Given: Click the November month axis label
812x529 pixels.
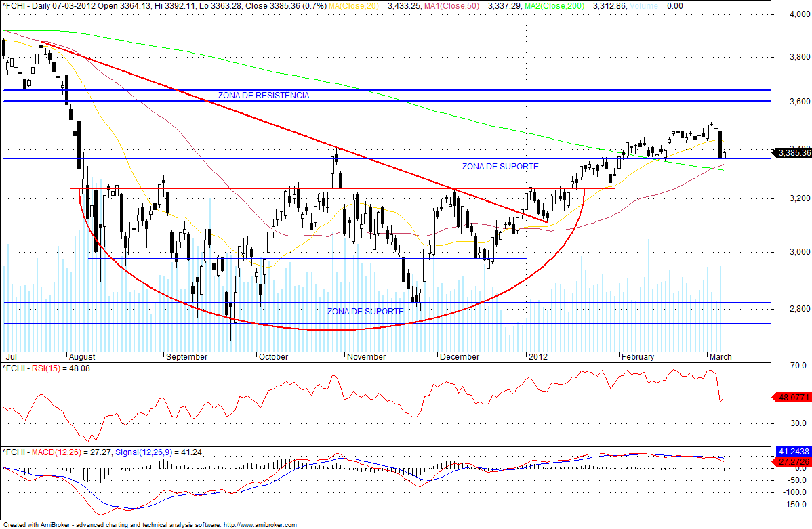Looking at the screenshot, I should tap(366, 357).
